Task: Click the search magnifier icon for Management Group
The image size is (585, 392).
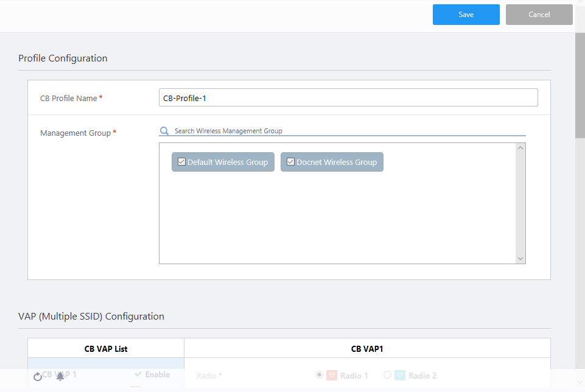Action: coord(164,131)
